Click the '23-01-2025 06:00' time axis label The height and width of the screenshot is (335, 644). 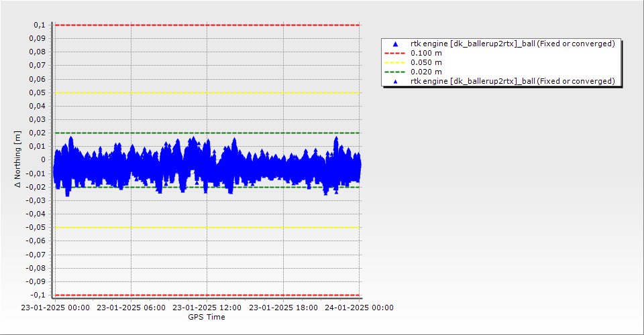click(131, 308)
